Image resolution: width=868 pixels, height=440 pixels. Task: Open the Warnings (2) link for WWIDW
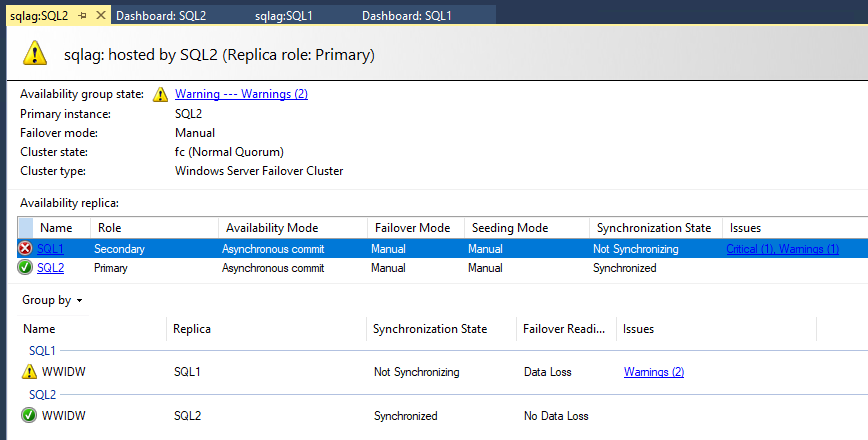click(654, 372)
